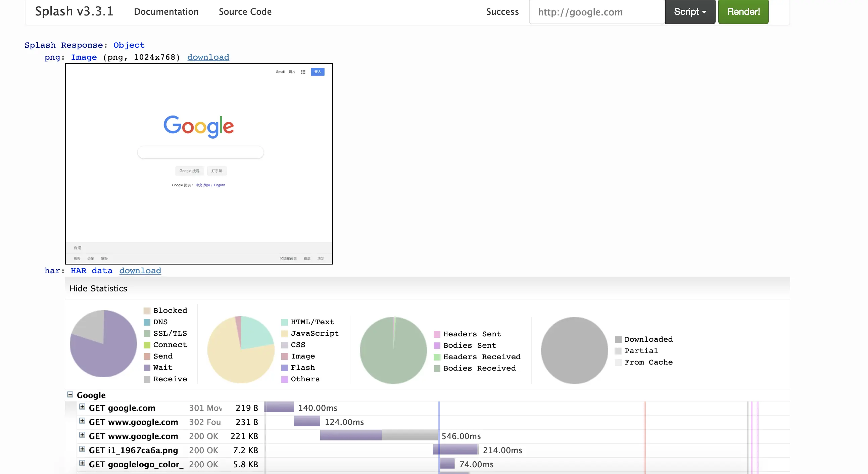The width and height of the screenshot is (868, 474).
Task: Collapse the Google page group
Action: [70, 394]
